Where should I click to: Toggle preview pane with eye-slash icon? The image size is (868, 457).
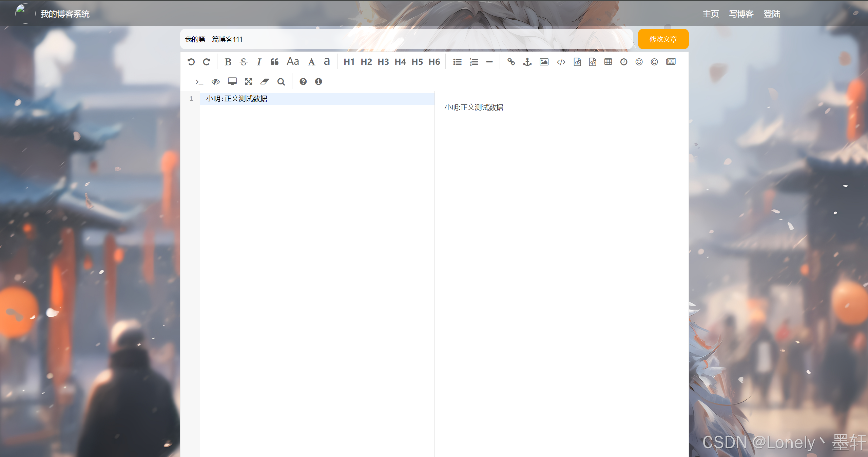tap(215, 81)
